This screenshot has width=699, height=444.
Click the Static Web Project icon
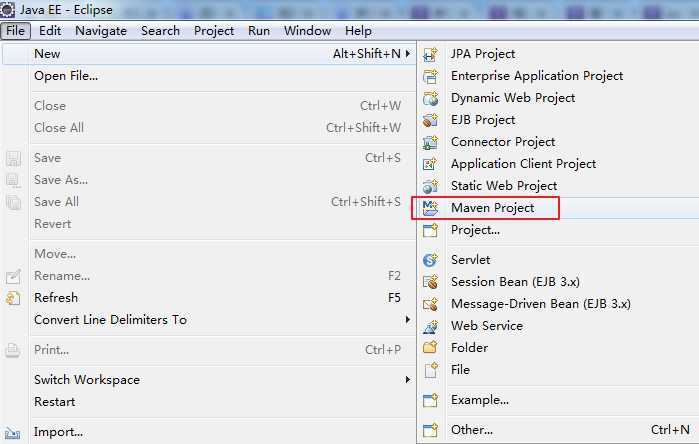point(431,186)
